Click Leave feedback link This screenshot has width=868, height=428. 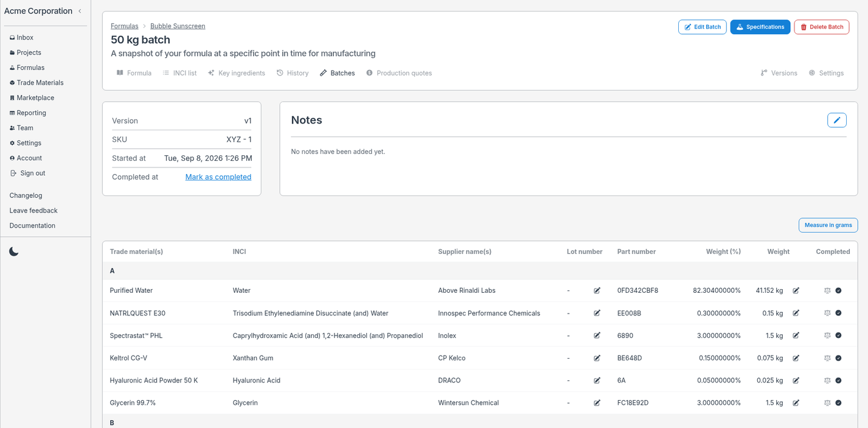pyautogui.click(x=33, y=211)
